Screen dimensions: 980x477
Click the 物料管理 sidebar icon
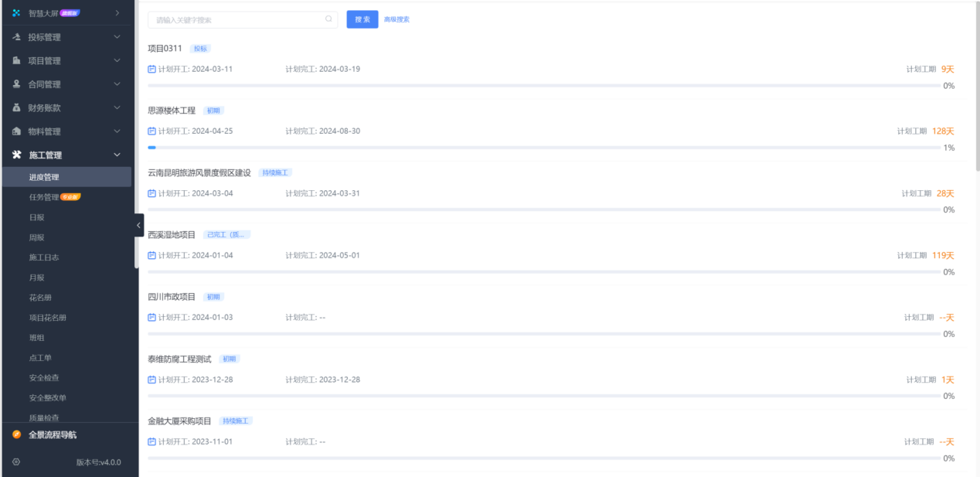[16, 131]
